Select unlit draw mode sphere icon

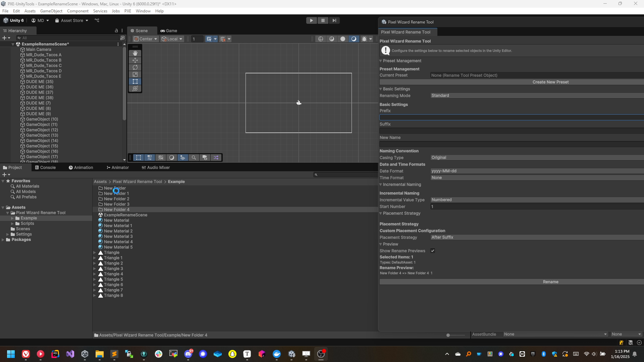click(343, 39)
